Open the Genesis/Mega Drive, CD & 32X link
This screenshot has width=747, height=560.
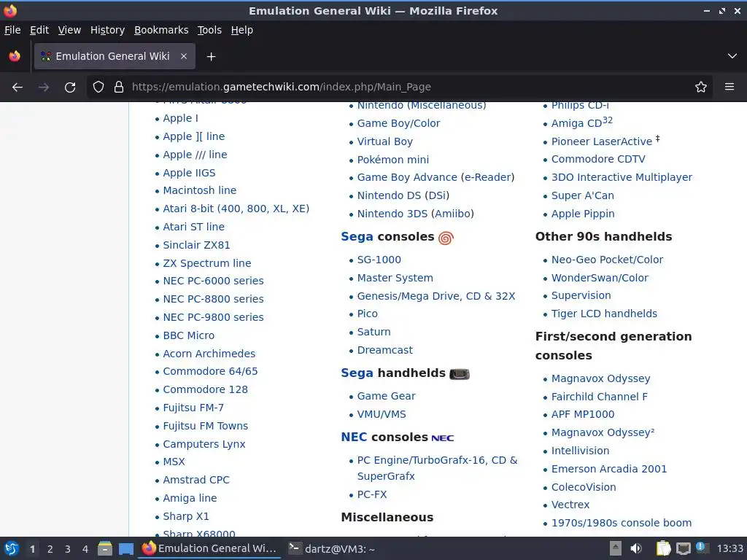(436, 296)
